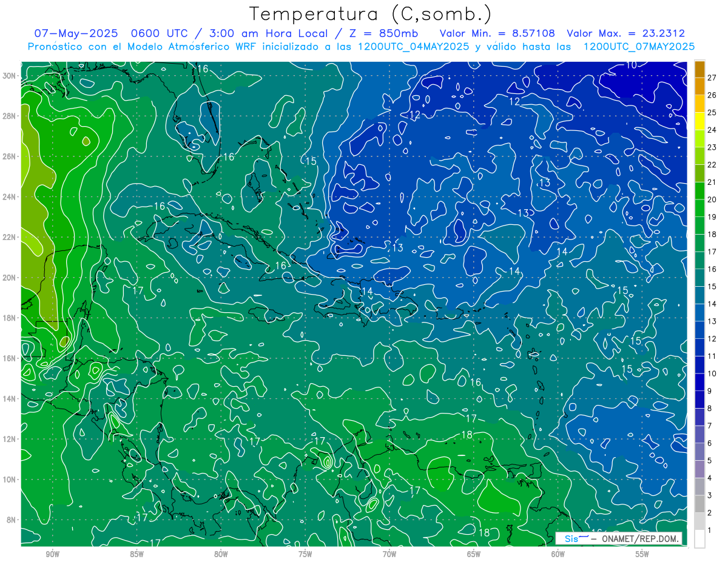Viewport: 728px width, 562px height.
Task: Click the 20N latitude axis label
Action: (x=10, y=278)
